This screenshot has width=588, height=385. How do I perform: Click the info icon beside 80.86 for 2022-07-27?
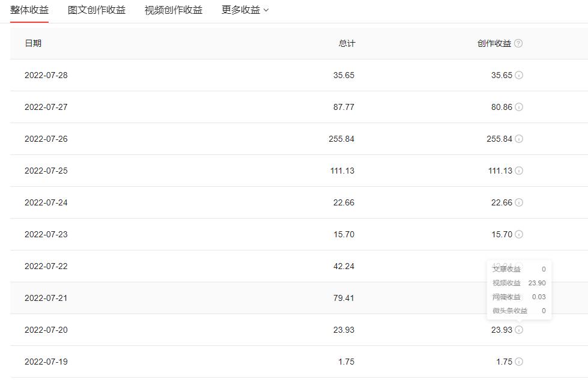[x=520, y=107]
